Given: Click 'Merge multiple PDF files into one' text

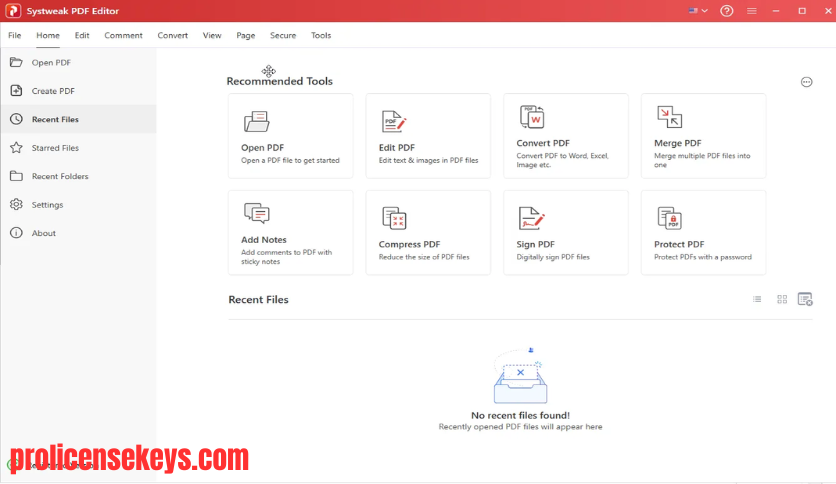Looking at the screenshot, I should pos(702,160).
